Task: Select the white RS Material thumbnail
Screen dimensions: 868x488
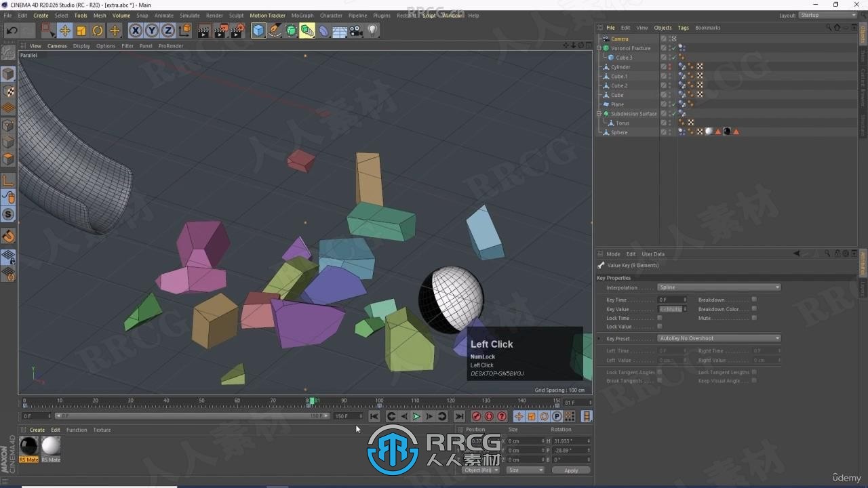Action: [x=51, y=445]
